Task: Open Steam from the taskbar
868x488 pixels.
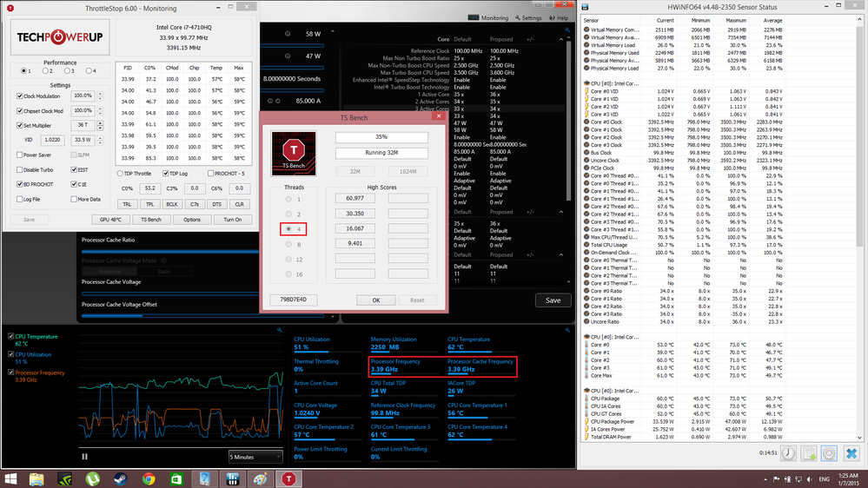Action: [x=121, y=479]
